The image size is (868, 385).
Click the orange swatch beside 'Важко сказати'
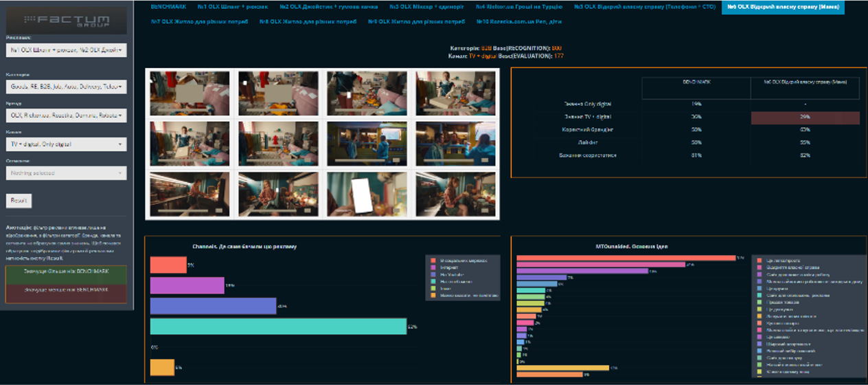[x=432, y=295]
